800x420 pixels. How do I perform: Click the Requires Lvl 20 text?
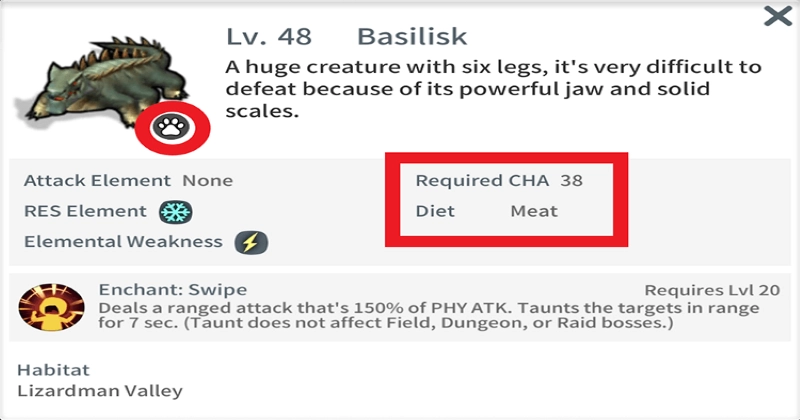pyautogui.click(x=711, y=290)
